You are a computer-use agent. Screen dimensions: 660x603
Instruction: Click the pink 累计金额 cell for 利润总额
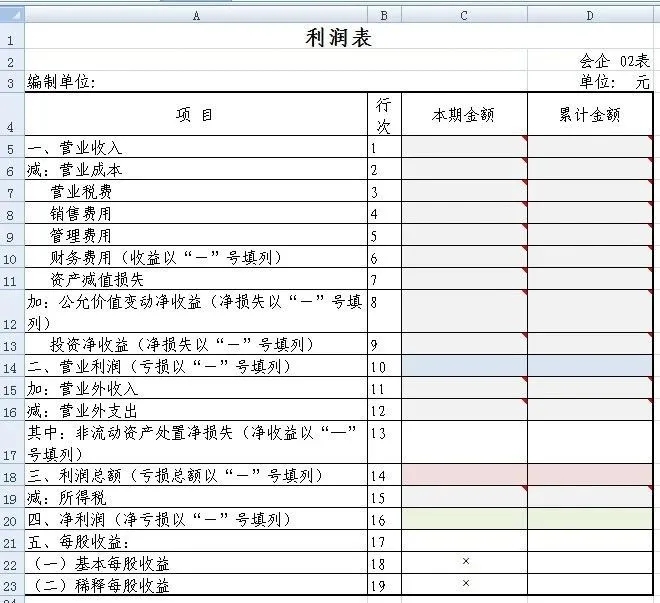[x=590, y=475]
